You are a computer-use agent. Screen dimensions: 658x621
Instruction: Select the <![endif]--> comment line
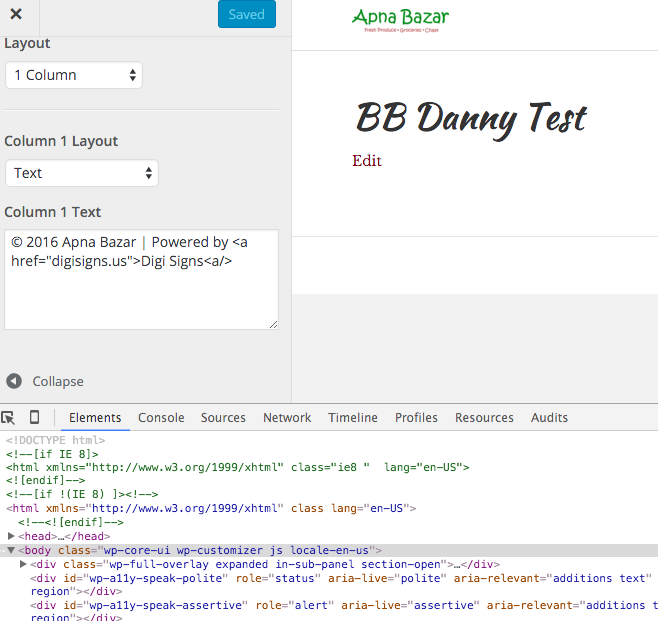click(x=45, y=480)
